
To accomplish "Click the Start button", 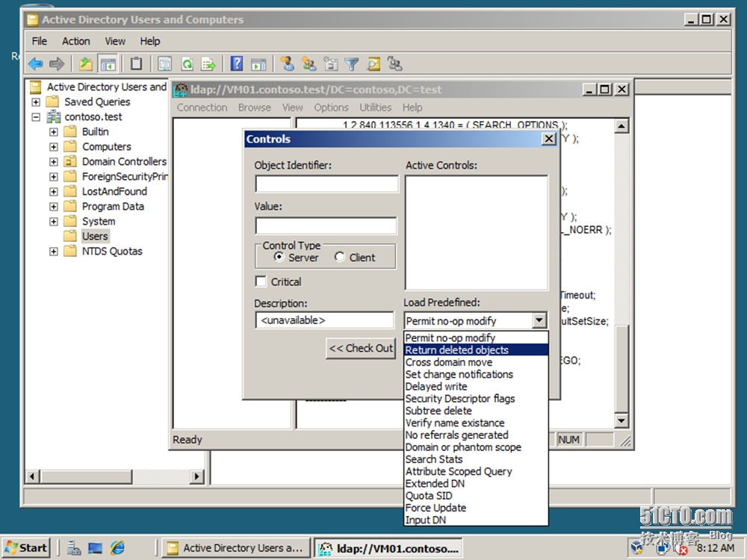I will 26,548.
